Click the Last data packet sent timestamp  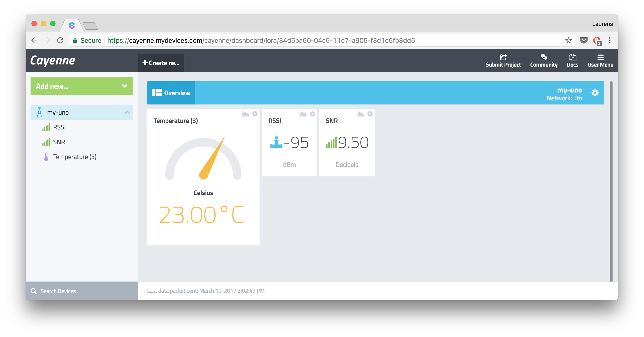tap(206, 291)
